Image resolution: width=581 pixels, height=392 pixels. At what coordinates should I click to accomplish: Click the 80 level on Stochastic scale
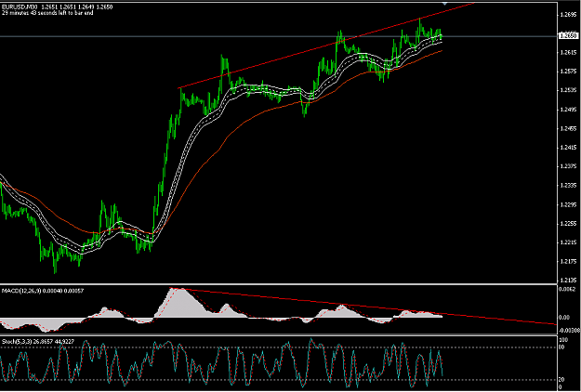(x=561, y=346)
